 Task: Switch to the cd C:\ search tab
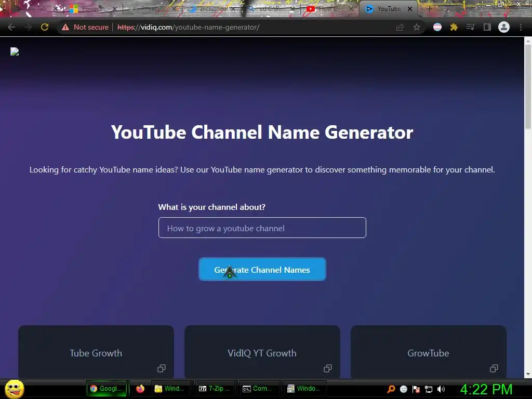click(x=271, y=9)
